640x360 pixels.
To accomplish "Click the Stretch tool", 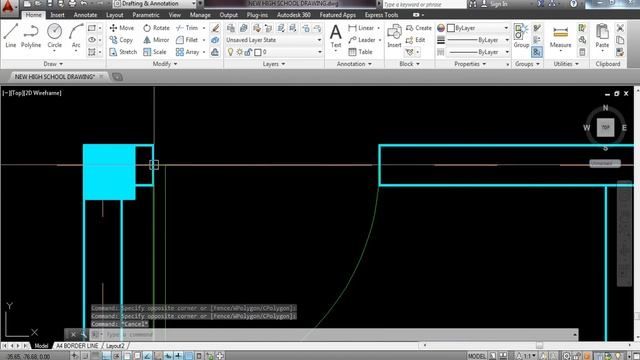I will click(x=123, y=52).
